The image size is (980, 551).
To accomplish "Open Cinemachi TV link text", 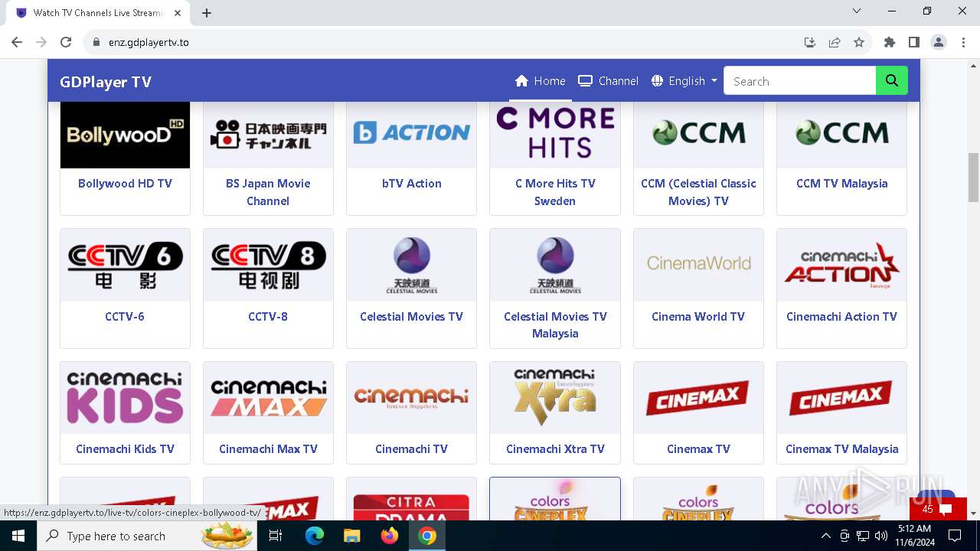I will pos(411,449).
